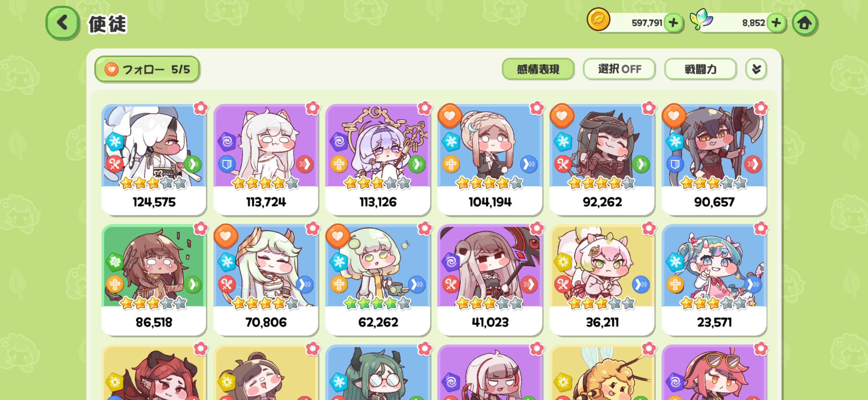
Task: Add gold coins with the plus button
Action: [x=673, y=23]
